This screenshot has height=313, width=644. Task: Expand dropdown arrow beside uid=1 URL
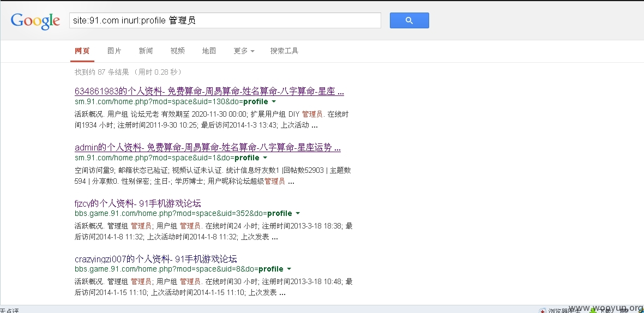click(265, 158)
